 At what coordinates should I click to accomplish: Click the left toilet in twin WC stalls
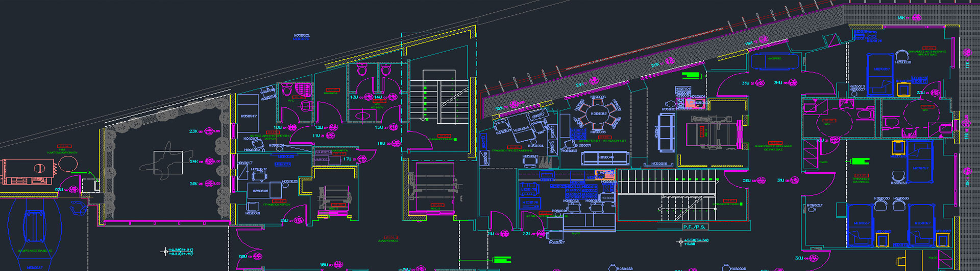click(x=362, y=70)
